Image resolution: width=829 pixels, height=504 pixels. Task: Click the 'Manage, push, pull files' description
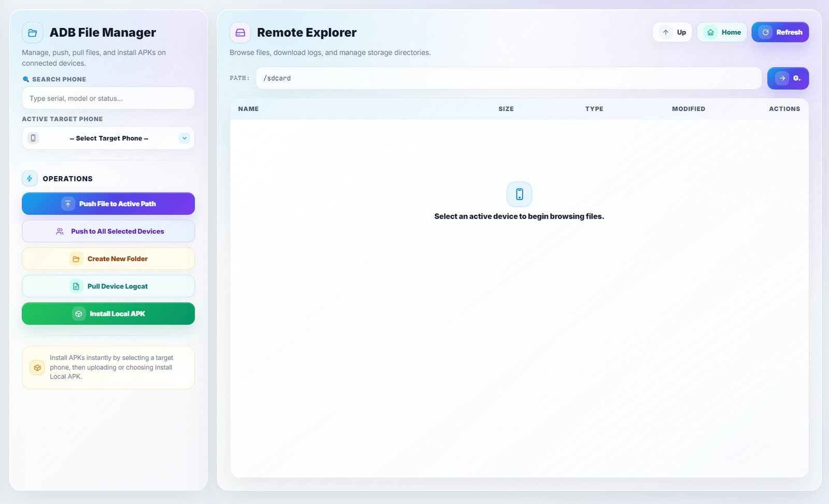[x=94, y=58]
